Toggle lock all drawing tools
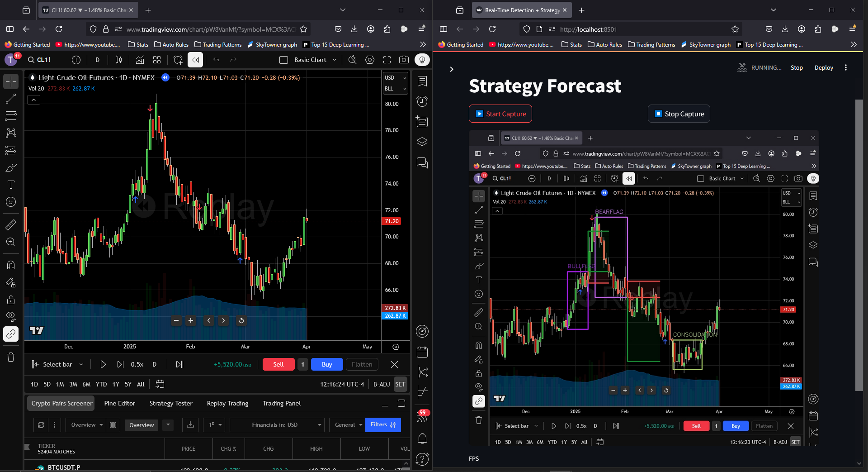The image size is (868, 472). coord(11,300)
